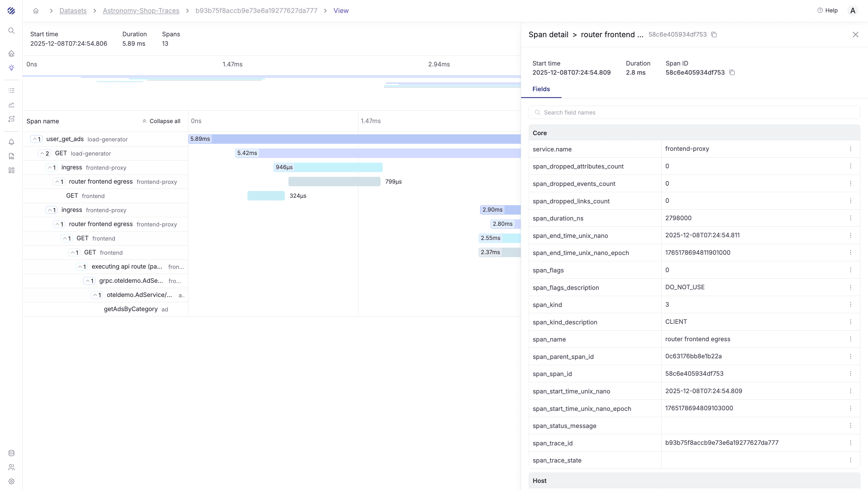
Task: Select the getAdsByCategory span row
Action: point(131,309)
